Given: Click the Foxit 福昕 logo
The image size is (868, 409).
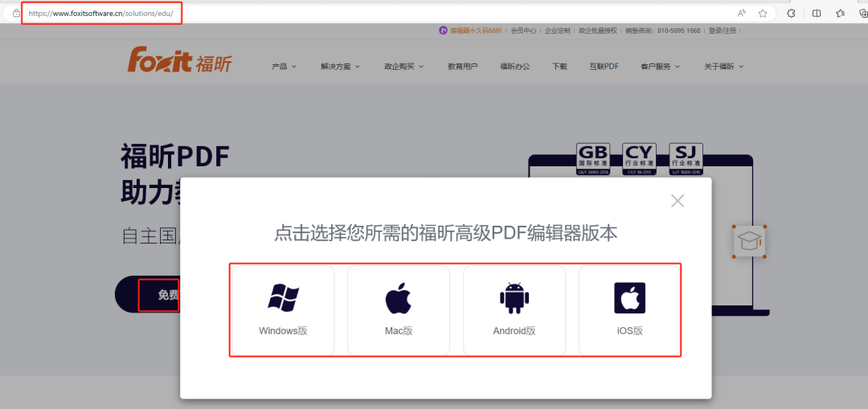Looking at the screenshot, I should [x=180, y=60].
